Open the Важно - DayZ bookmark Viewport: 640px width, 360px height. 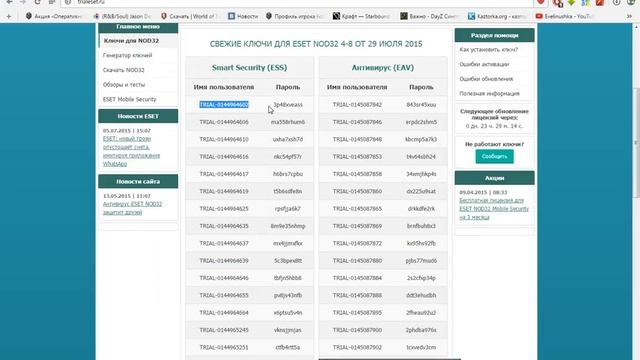point(430,16)
